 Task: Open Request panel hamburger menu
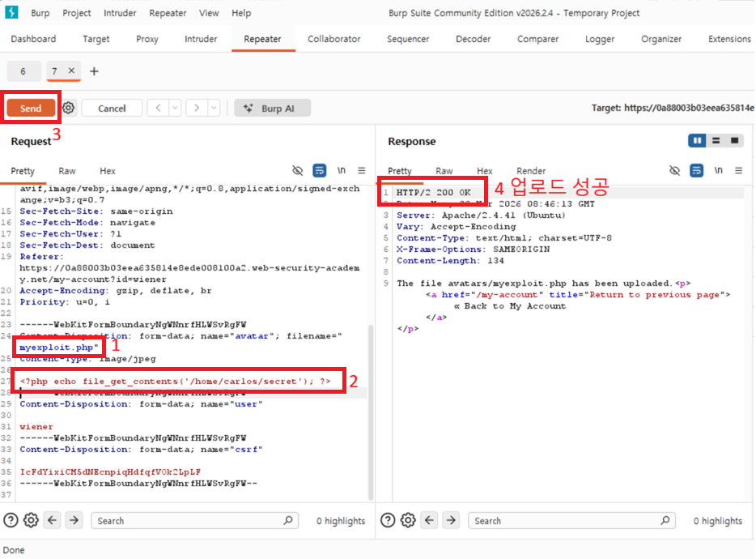point(362,170)
